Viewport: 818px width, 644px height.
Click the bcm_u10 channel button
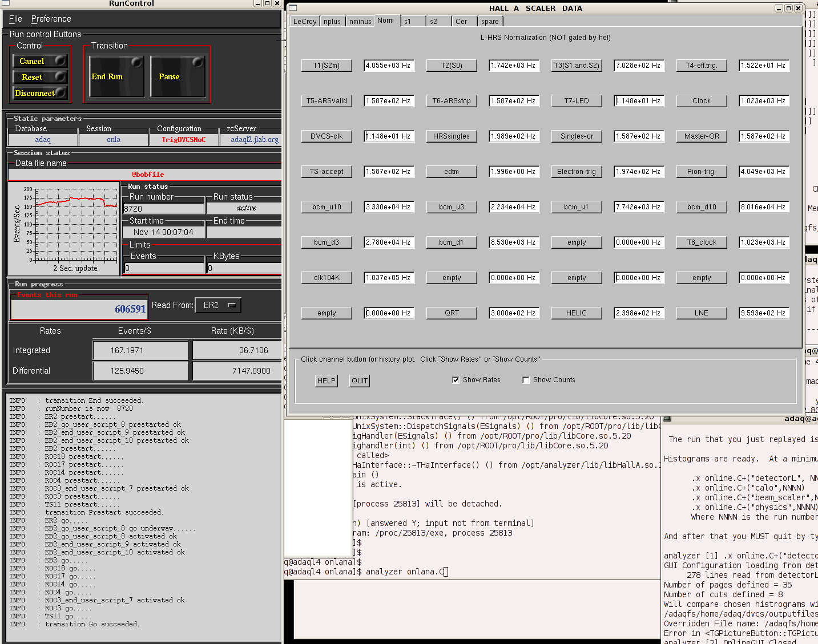[x=327, y=207]
